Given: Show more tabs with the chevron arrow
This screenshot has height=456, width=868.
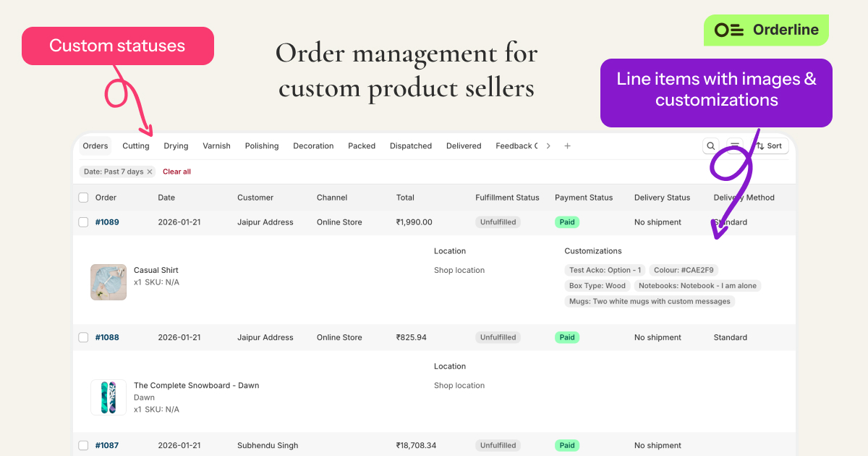Looking at the screenshot, I should click(x=548, y=145).
